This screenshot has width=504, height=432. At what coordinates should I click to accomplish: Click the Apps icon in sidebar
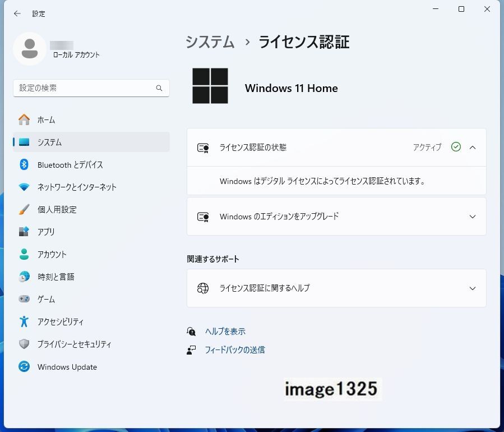click(24, 232)
